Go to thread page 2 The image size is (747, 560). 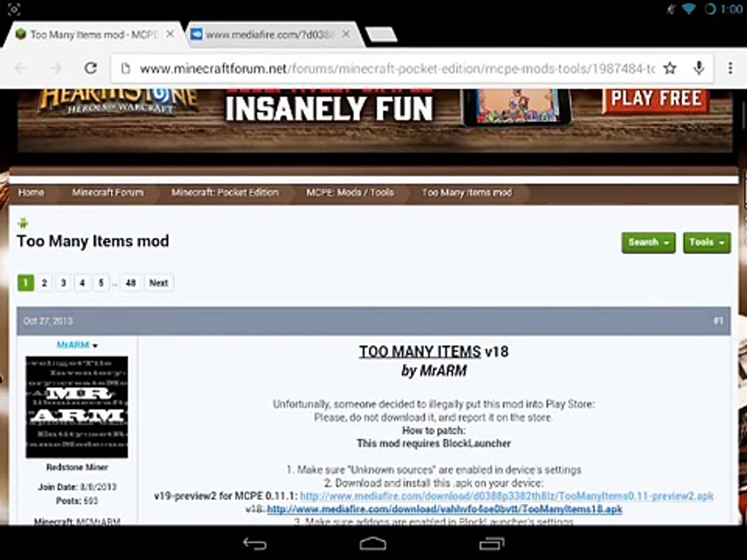click(44, 283)
